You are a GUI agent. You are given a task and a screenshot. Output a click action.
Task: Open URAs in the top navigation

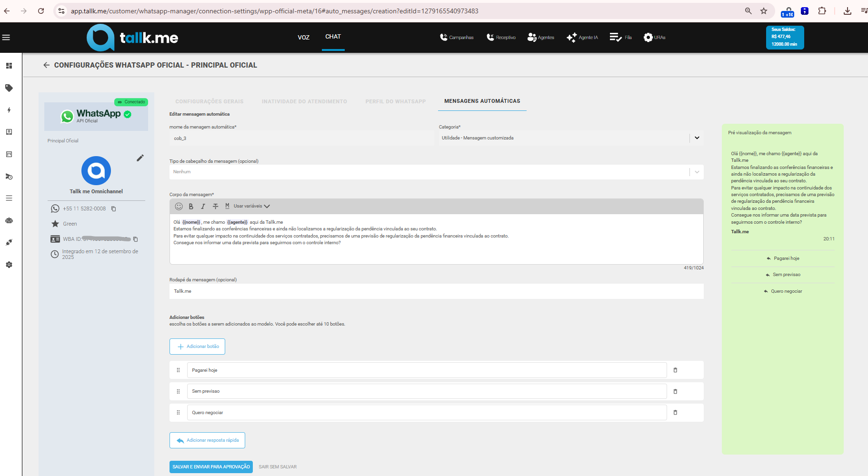655,38
